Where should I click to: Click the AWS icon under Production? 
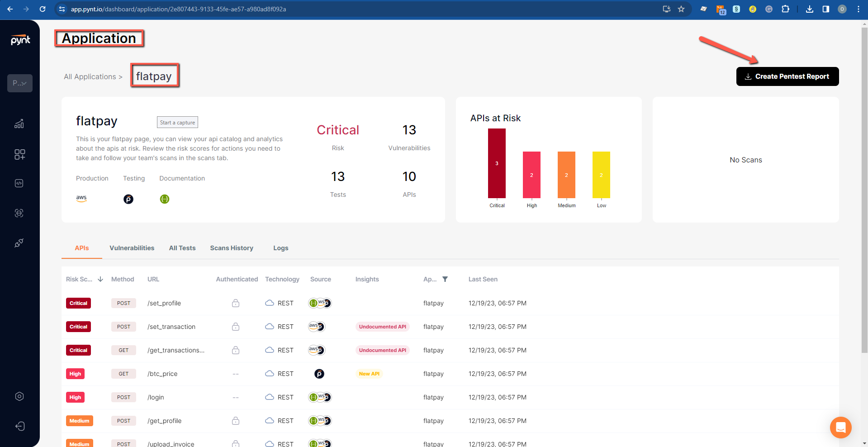pos(81,199)
